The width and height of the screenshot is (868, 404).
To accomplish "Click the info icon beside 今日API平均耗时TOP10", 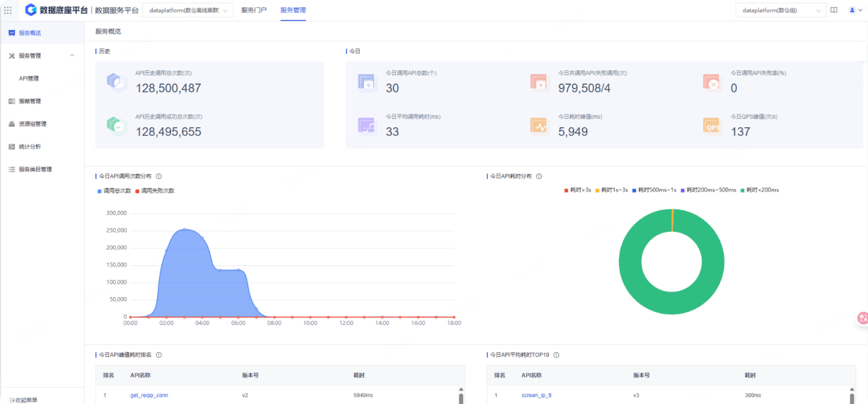I will pyautogui.click(x=556, y=355).
